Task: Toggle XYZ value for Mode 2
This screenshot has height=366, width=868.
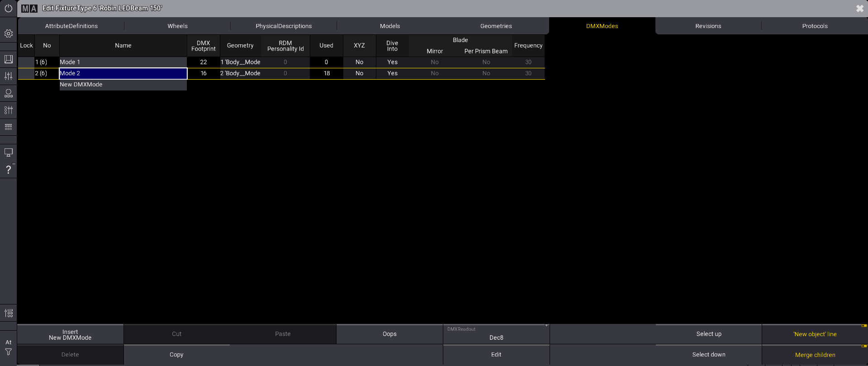Action: [359, 73]
